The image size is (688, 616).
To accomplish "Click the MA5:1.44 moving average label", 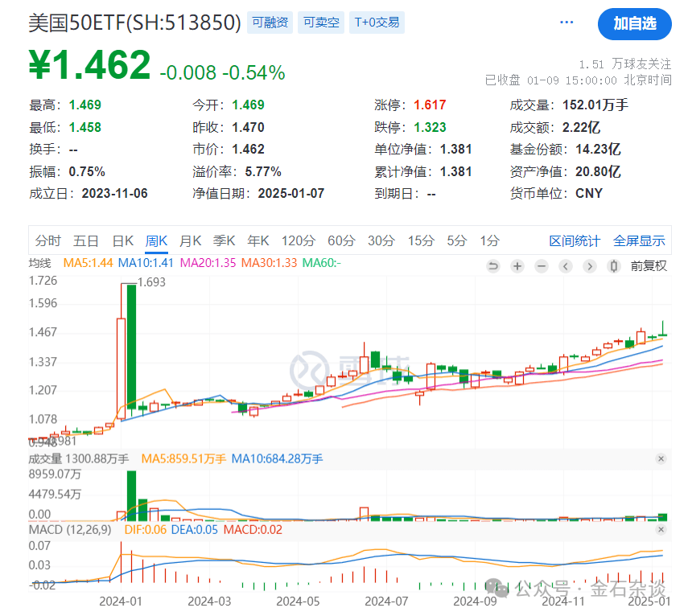I will click(x=89, y=263).
